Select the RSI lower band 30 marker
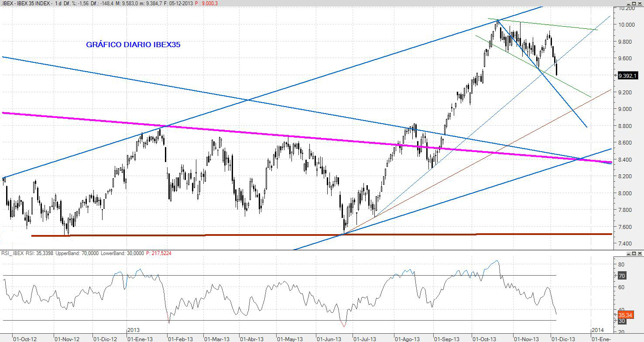 [x=622, y=321]
